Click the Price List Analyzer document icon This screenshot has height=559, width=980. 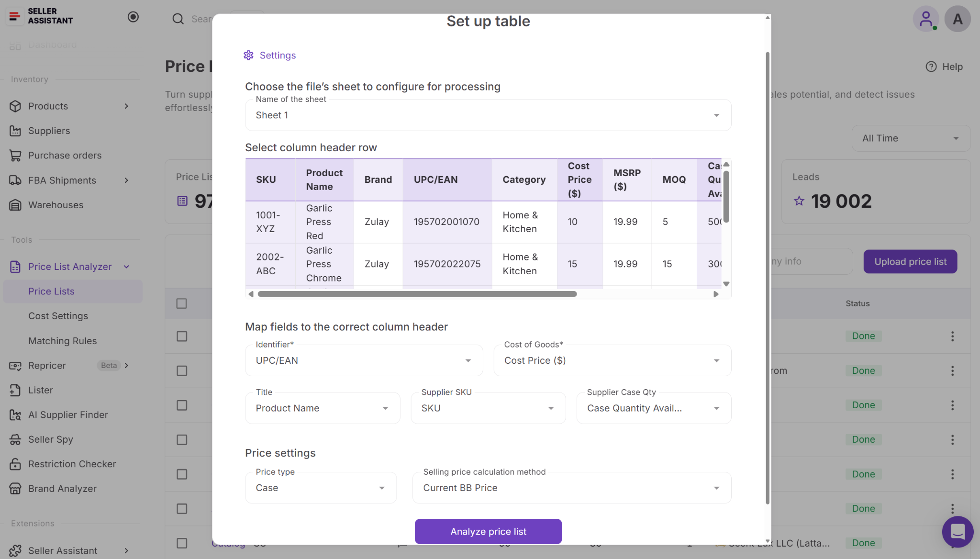pos(15,267)
